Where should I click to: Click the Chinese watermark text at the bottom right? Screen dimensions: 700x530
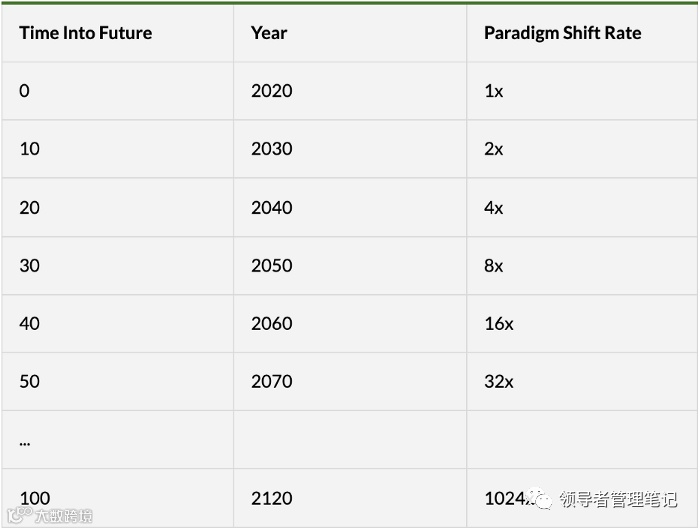pyautogui.click(x=618, y=499)
